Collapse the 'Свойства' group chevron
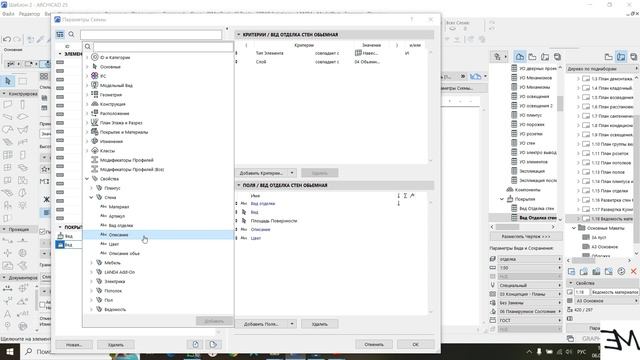The image size is (640, 360). 87,179
